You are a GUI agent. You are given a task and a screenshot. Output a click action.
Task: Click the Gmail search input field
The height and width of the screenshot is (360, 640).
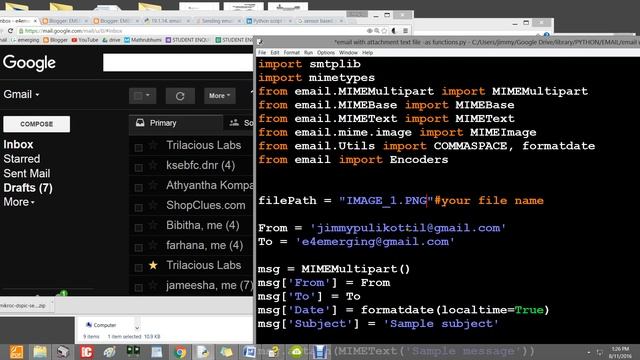pos(178,63)
